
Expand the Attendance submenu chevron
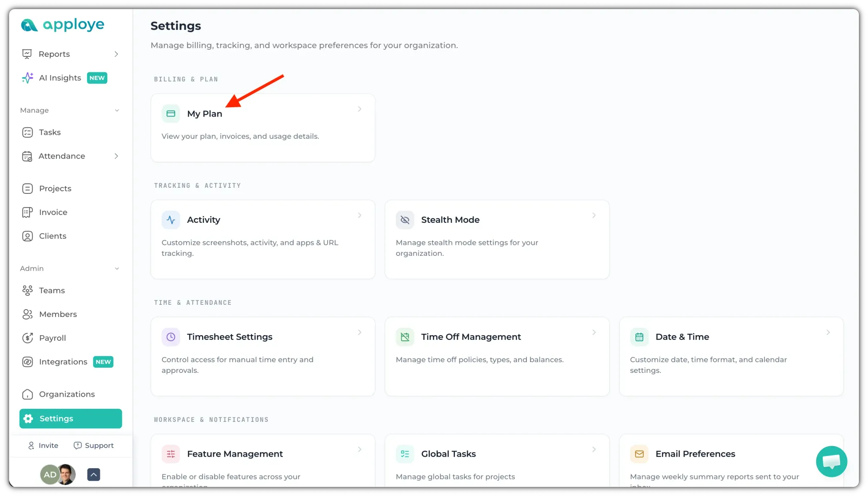coord(116,156)
